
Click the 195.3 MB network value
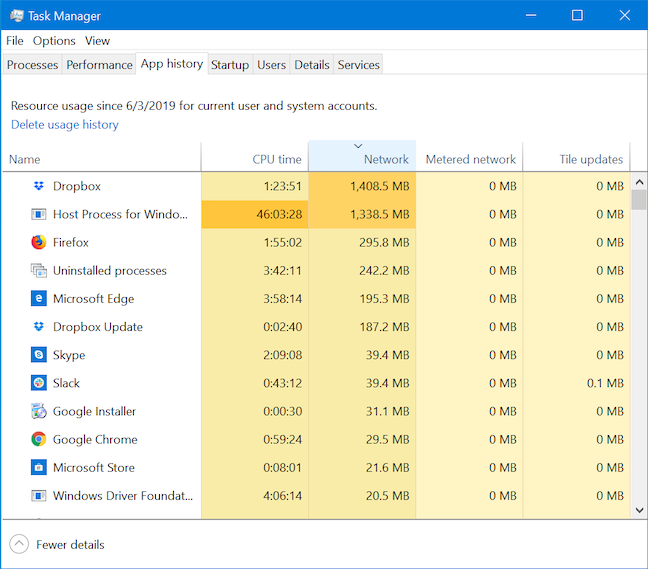coord(384,299)
